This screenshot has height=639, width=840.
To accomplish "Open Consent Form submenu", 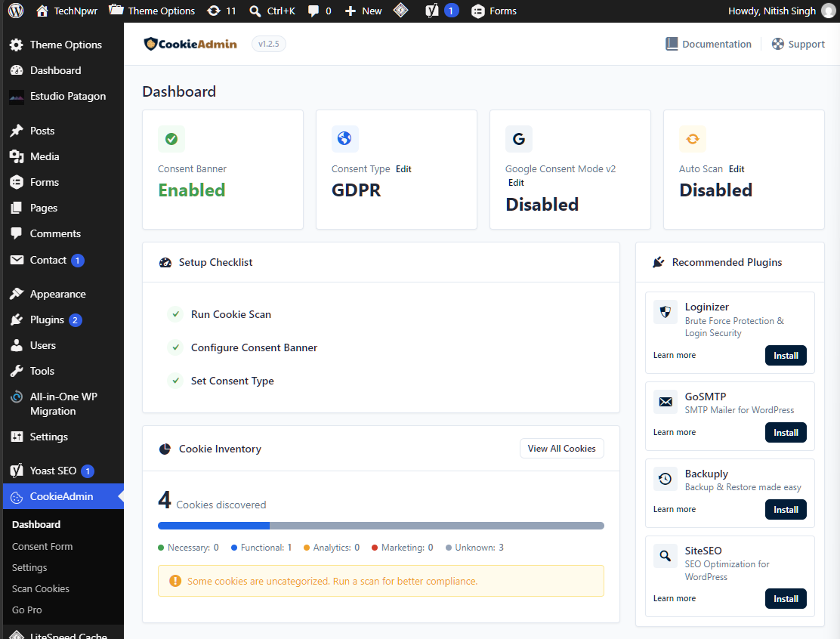I will [42, 546].
